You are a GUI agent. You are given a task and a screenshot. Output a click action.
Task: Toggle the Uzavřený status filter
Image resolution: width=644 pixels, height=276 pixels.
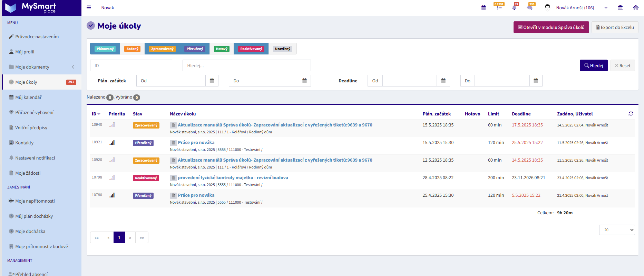[x=283, y=49]
